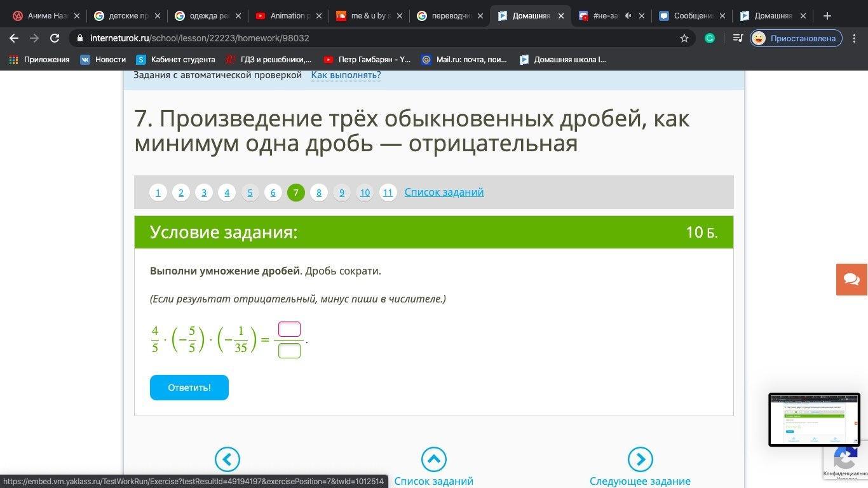This screenshot has height=488, width=868.
Task: Switch to the детские Google tab
Action: point(127,16)
